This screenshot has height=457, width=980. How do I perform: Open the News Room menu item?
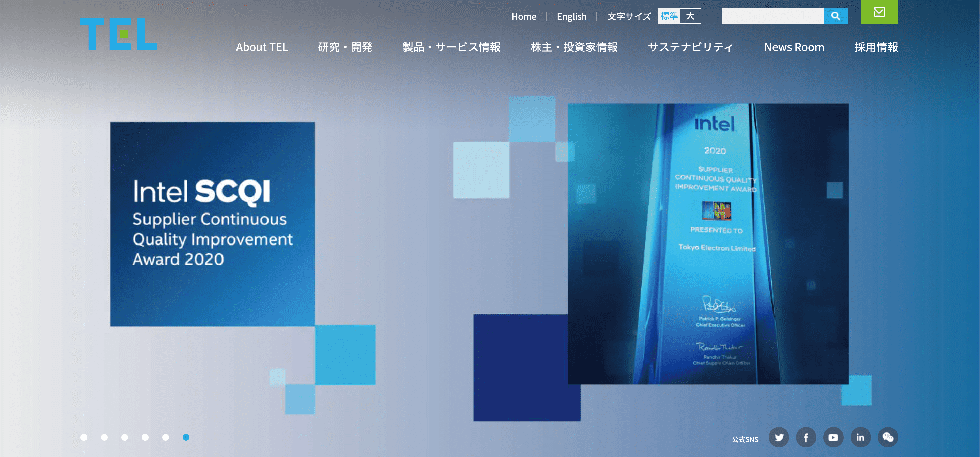click(794, 47)
